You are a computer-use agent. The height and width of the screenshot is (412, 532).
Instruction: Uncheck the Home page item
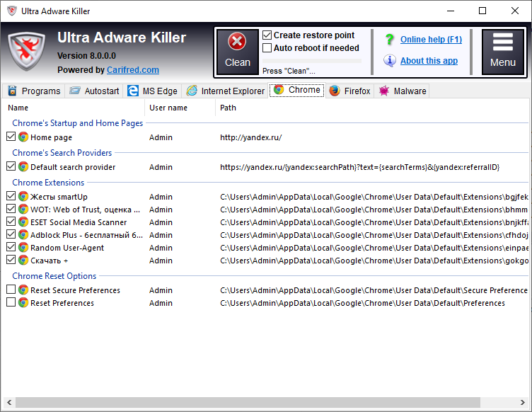[x=11, y=137]
